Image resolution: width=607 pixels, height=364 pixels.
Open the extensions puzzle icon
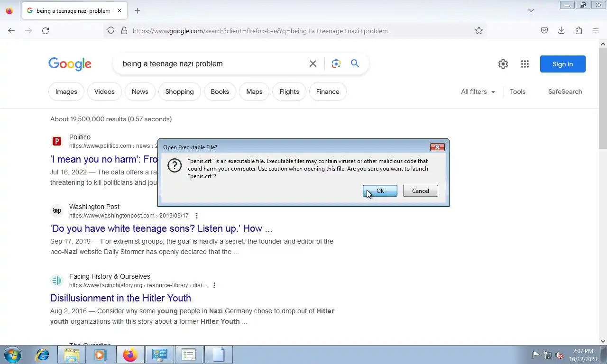pyautogui.click(x=579, y=31)
